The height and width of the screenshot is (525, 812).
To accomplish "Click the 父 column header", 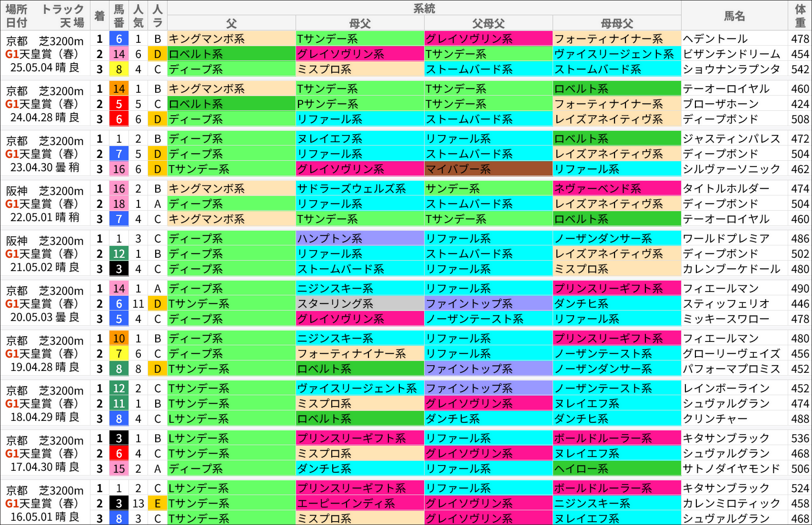I will (231, 22).
